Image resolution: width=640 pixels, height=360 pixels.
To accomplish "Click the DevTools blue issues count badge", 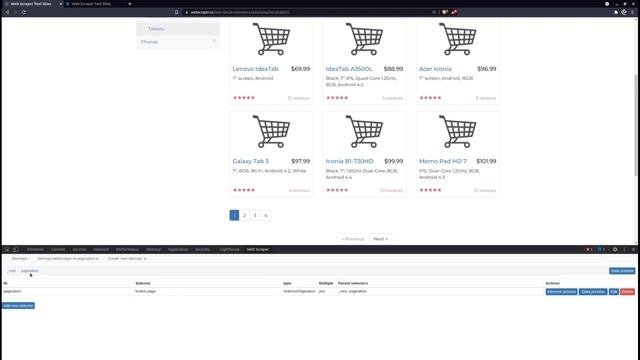I will click(601, 249).
